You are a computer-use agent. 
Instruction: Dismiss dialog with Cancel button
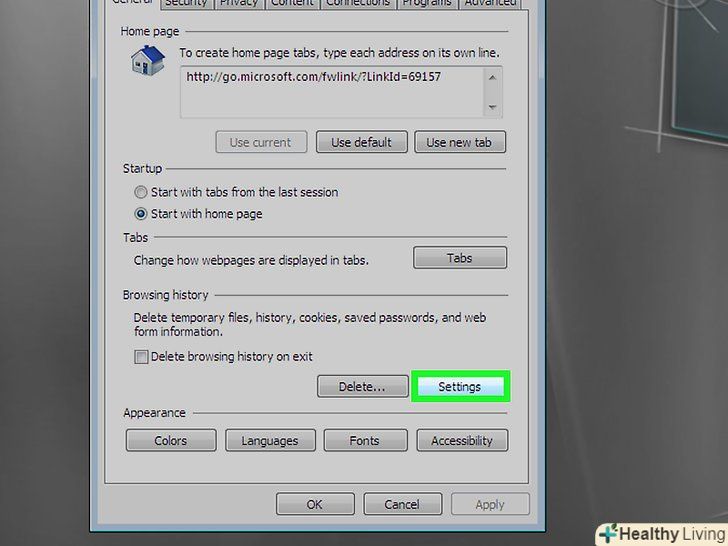[x=403, y=504]
